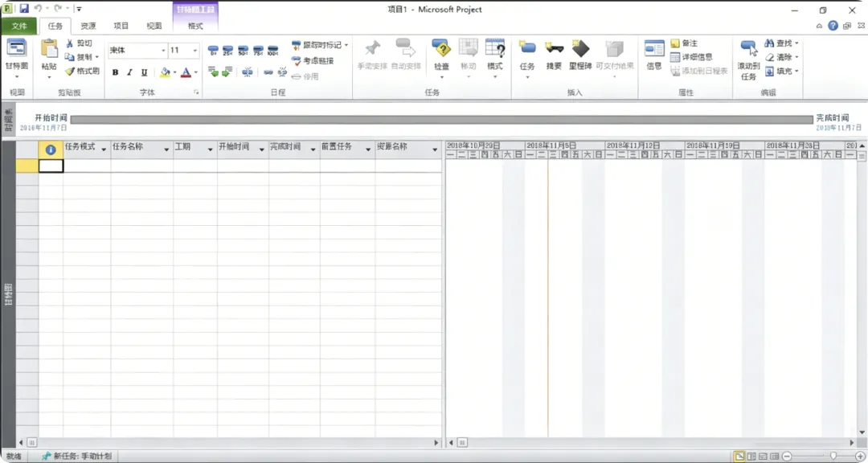Click the 粘贴 (Paste) clipboard icon
The width and height of the screenshot is (868, 463).
[49, 50]
